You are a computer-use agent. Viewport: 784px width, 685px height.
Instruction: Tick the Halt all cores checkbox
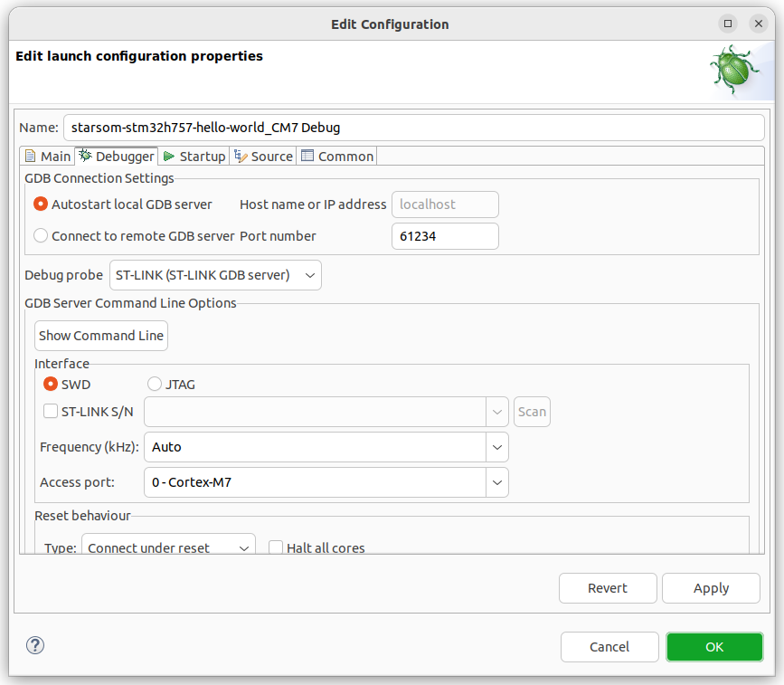point(277,547)
